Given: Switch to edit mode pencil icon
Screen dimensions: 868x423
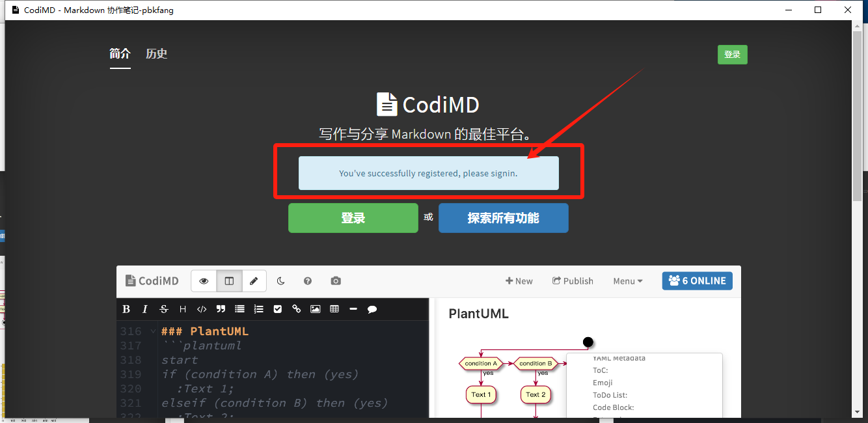Looking at the screenshot, I should tap(254, 281).
